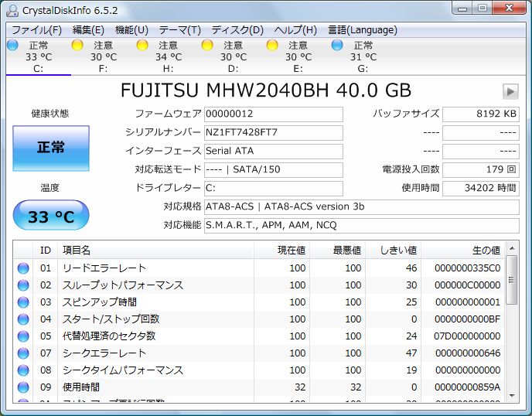The width and height of the screenshot is (532, 416).
Task: Select the C: drive status icon
Action: coord(13,45)
